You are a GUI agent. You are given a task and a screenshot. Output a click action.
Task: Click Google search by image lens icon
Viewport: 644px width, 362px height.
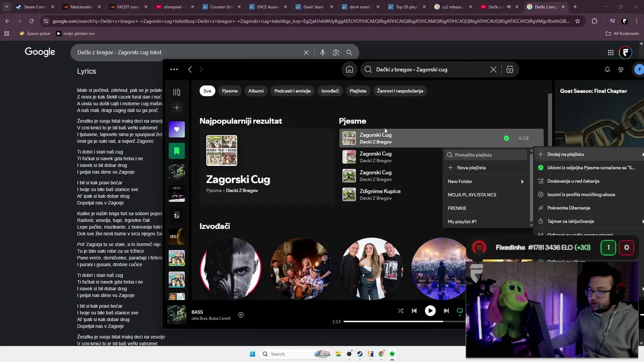point(336,52)
